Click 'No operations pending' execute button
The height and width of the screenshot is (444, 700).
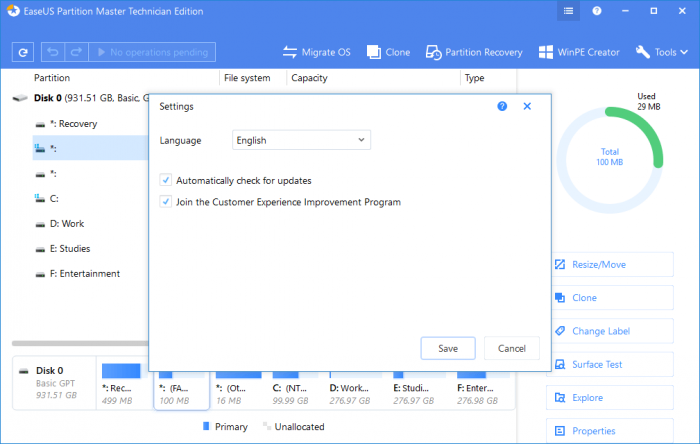coord(152,52)
